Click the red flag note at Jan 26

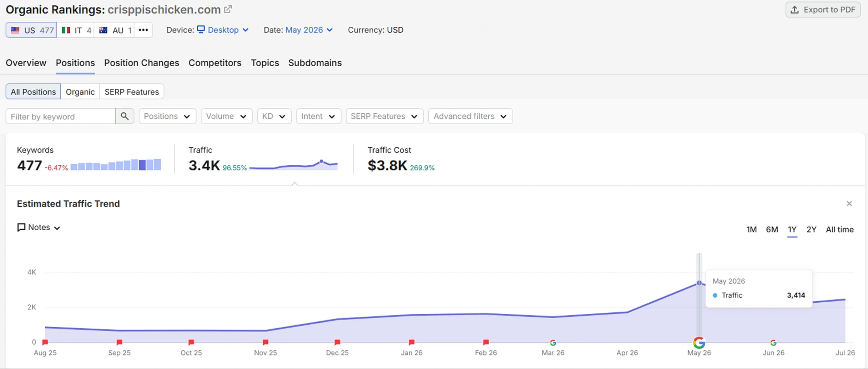412,342
